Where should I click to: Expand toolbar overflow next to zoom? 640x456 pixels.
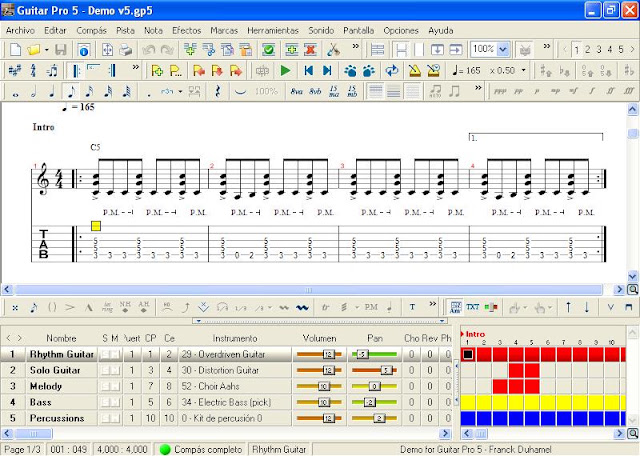(547, 46)
